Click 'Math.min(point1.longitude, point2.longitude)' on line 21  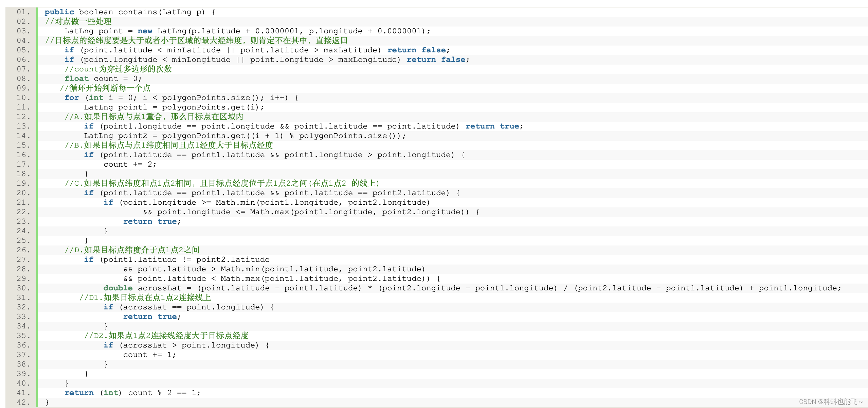[323, 203]
